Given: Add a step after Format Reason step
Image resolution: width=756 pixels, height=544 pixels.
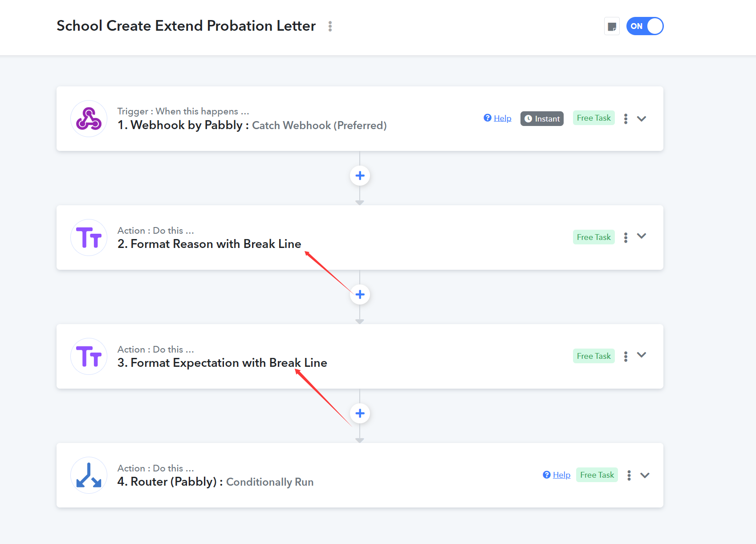Looking at the screenshot, I should coord(360,295).
